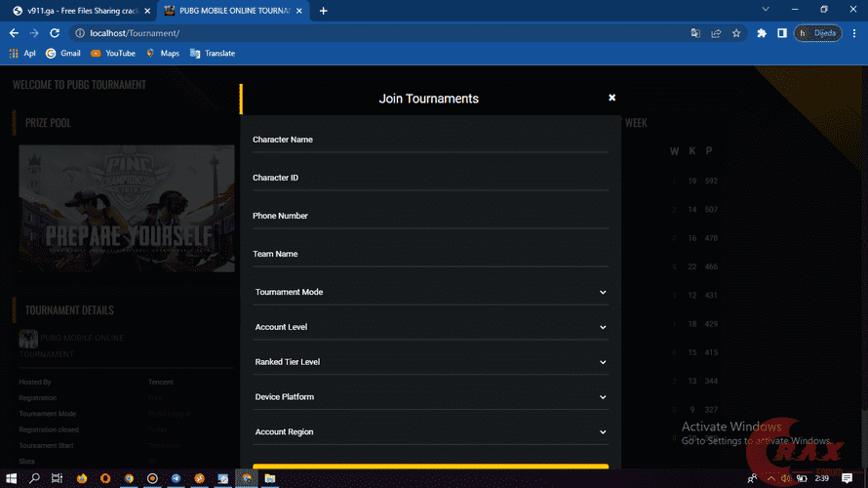This screenshot has height=488, width=868.
Task: Share this page icon
Action: click(x=716, y=33)
